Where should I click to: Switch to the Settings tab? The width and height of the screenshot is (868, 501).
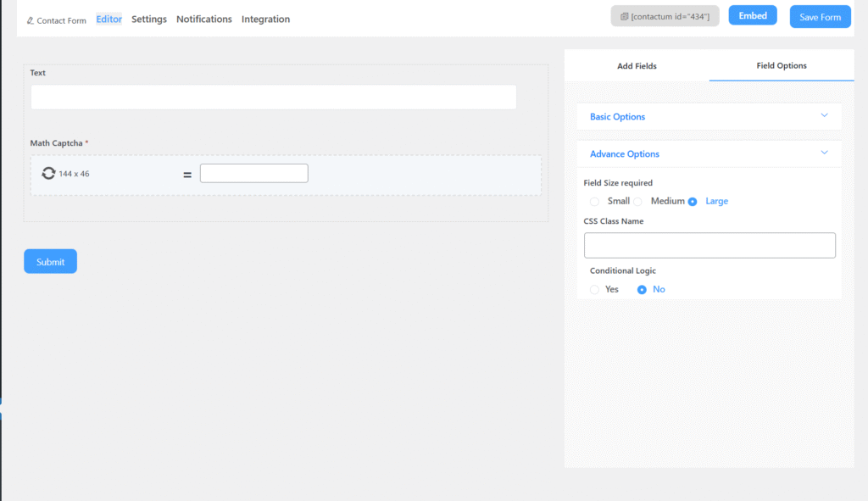pos(149,19)
